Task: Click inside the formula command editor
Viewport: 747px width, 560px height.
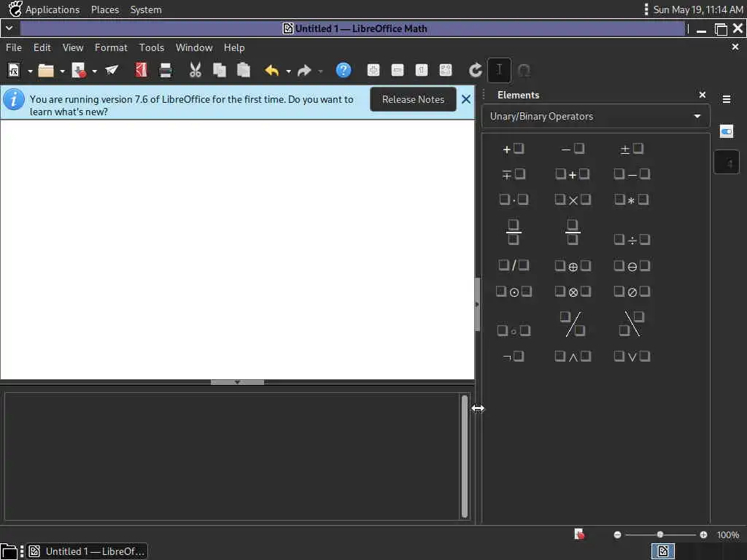Action: [x=232, y=456]
